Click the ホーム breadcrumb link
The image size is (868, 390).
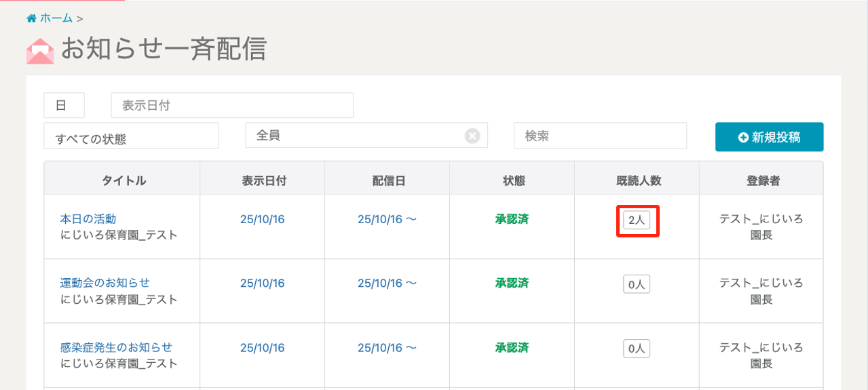click(56, 18)
